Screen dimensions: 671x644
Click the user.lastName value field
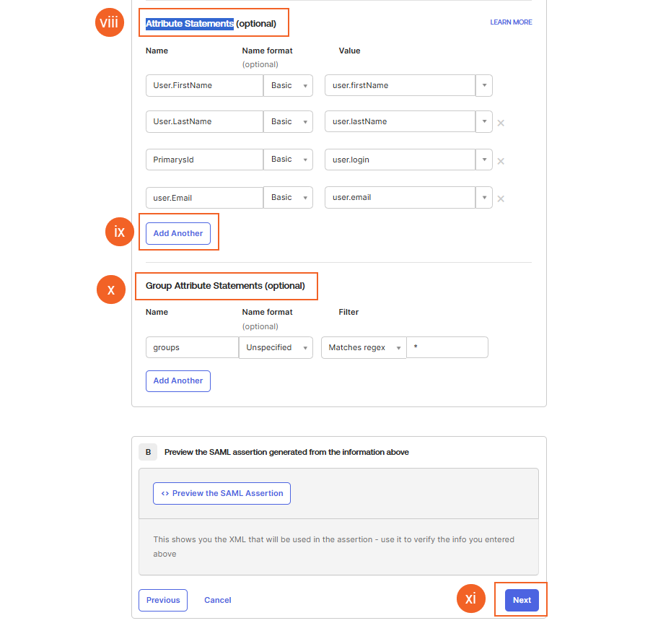click(x=400, y=121)
